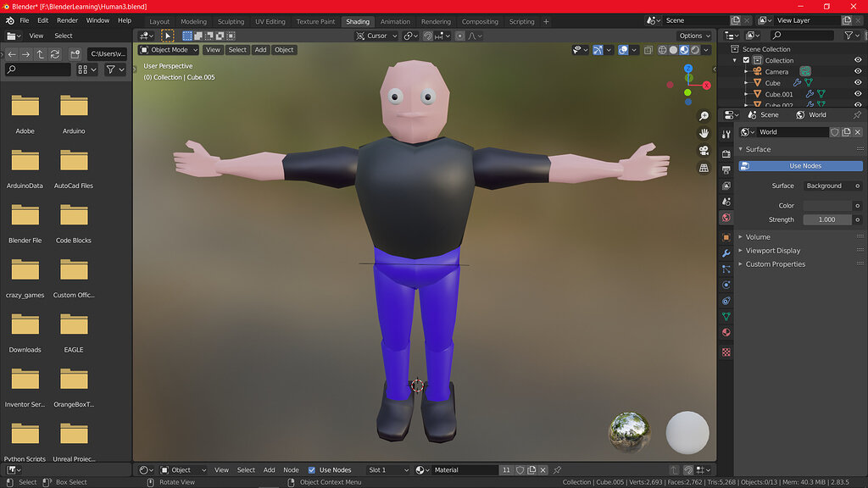Viewport: 868px width, 488px height.
Task: Open the Tool properties tab
Action: click(x=726, y=135)
